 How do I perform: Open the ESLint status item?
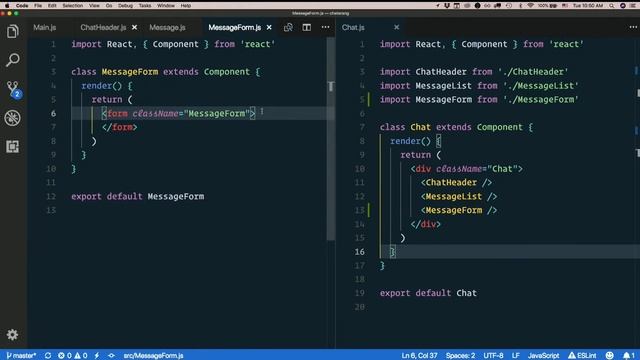coord(582,356)
